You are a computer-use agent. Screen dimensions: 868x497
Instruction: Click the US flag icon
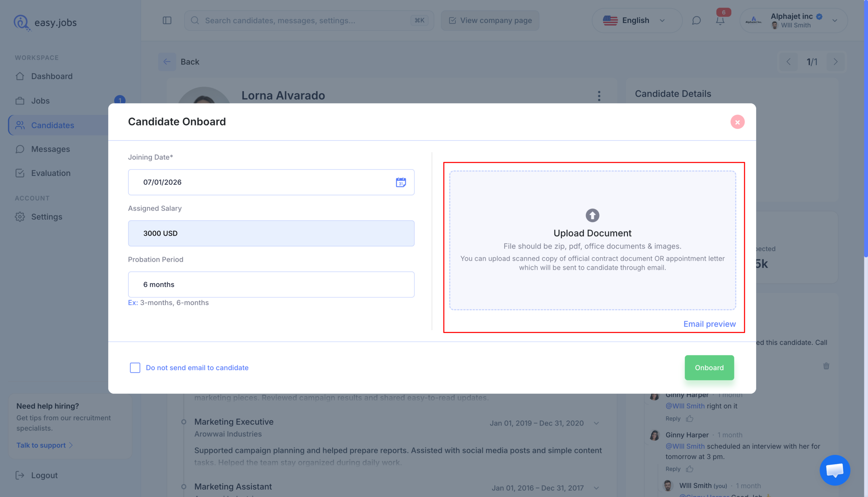pos(610,20)
